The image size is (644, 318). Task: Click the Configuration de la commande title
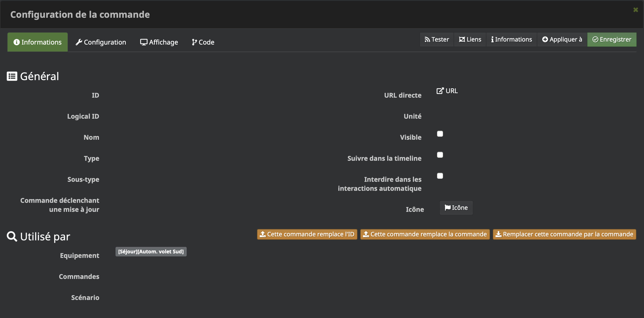pos(80,15)
